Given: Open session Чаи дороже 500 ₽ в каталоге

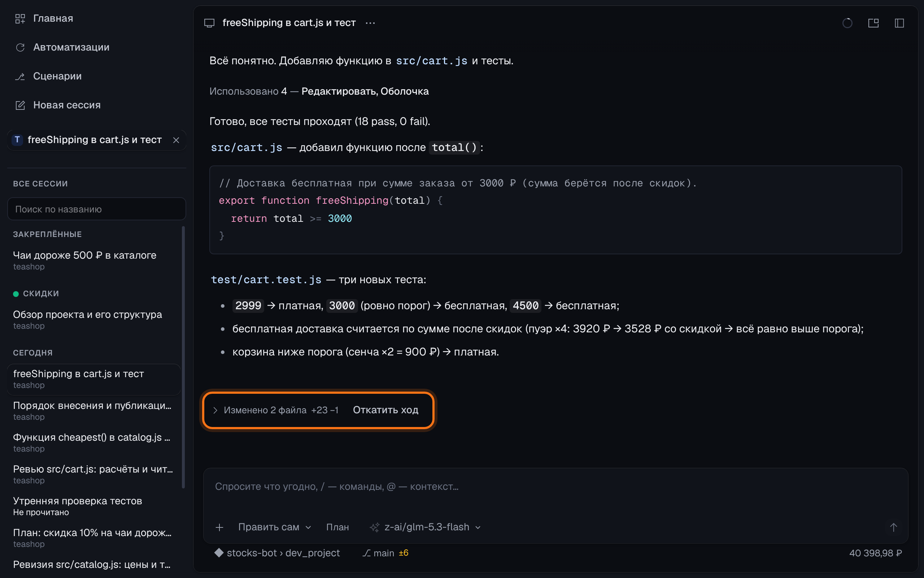Looking at the screenshot, I should click(93, 260).
